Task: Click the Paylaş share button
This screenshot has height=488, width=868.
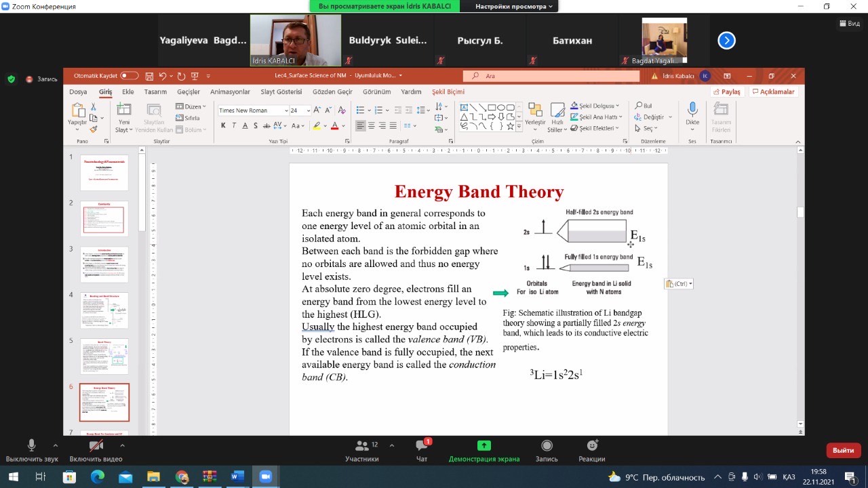Action: (727, 91)
